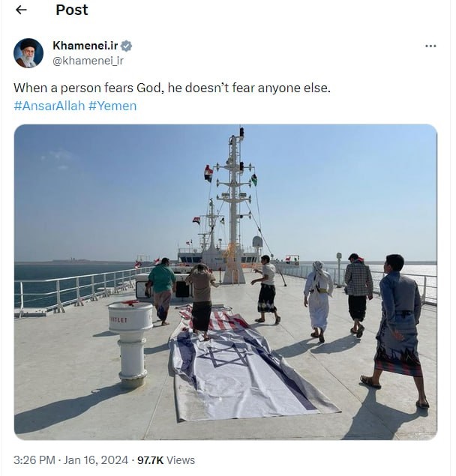The image size is (456, 476).
Task: Click the 97.7K view count
Action: [151, 460]
